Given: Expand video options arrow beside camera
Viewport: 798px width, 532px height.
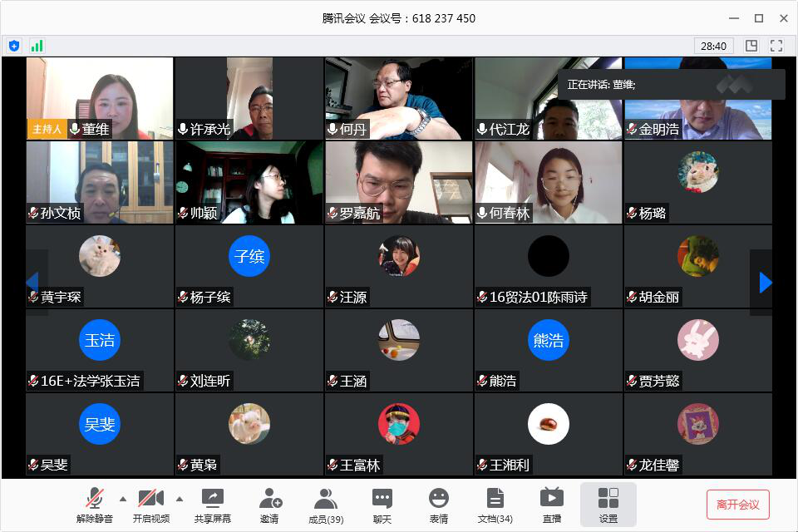Looking at the screenshot, I should click(x=180, y=499).
